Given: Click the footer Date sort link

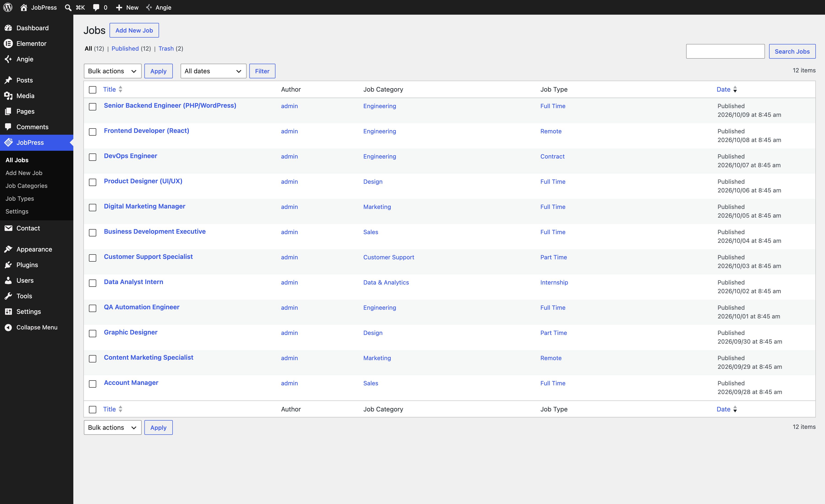Looking at the screenshot, I should (x=723, y=409).
